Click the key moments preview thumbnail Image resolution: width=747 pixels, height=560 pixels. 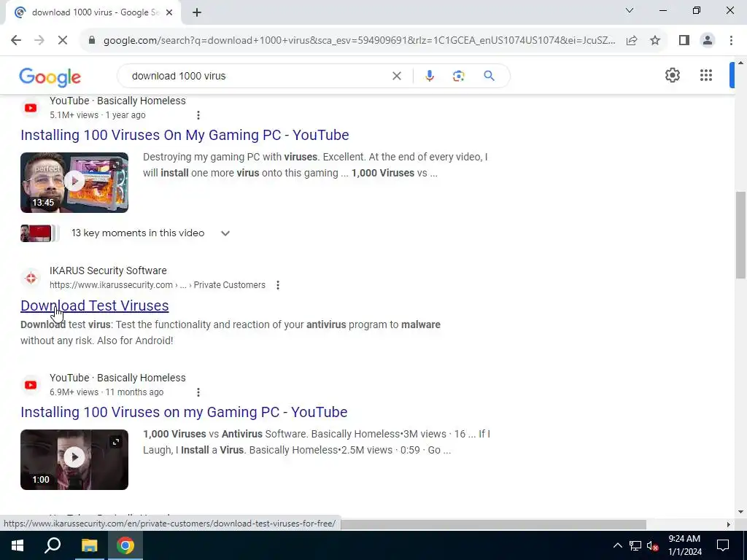pyautogui.click(x=39, y=233)
